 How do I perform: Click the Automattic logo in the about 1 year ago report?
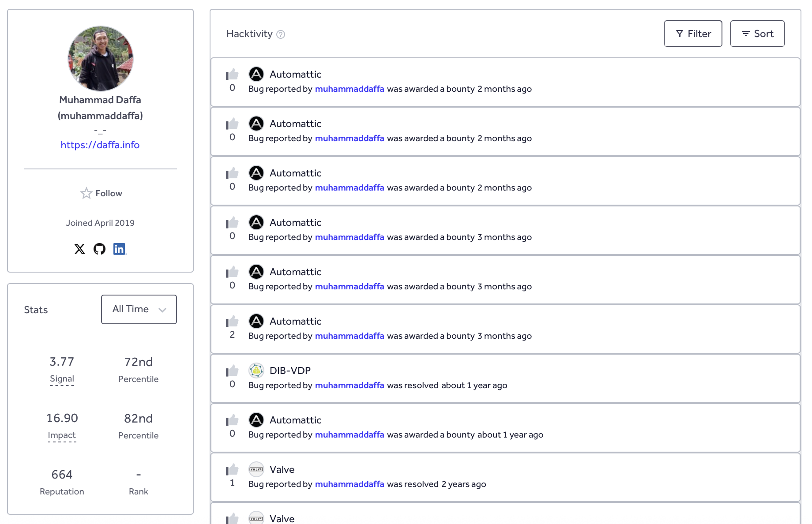click(256, 420)
